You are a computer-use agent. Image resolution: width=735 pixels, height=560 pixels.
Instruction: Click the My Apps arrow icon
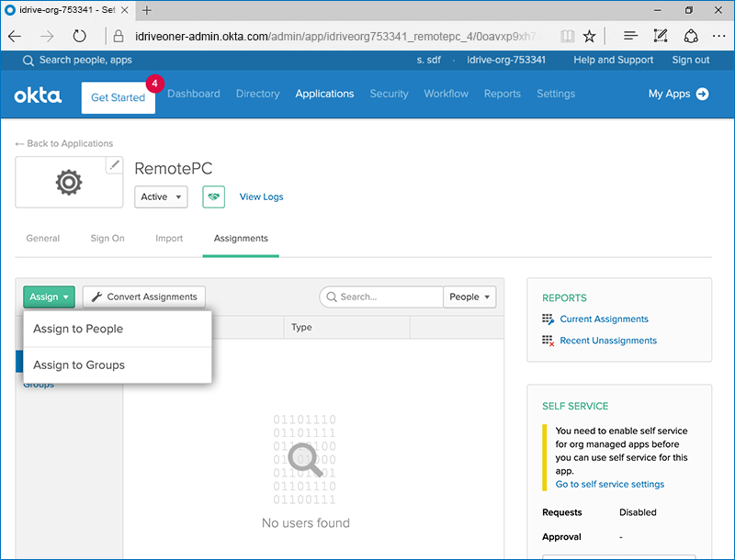tap(702, 94)
